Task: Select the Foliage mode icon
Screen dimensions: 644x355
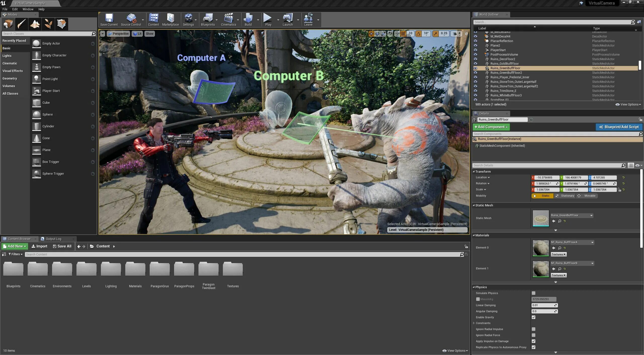Action: point(48,24)
